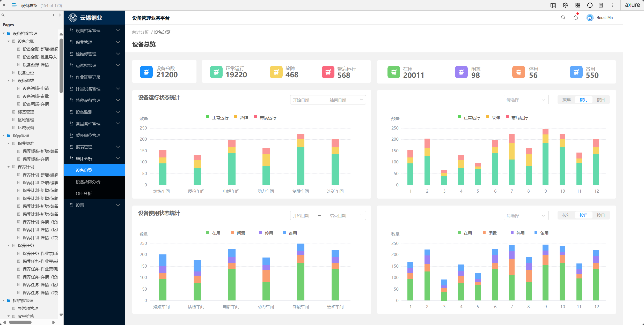Image resolution: width=644 pixels, height=325 pixels.
Task: Click the green 正常运行 card icon
Action: [x=216, y=72]
